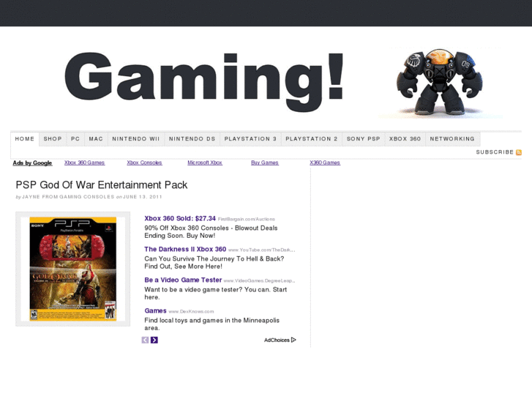The image size is (532, 399).
Task: Open the Nintendo DS section
Action: pyautogui.click(x=192, y=139)
